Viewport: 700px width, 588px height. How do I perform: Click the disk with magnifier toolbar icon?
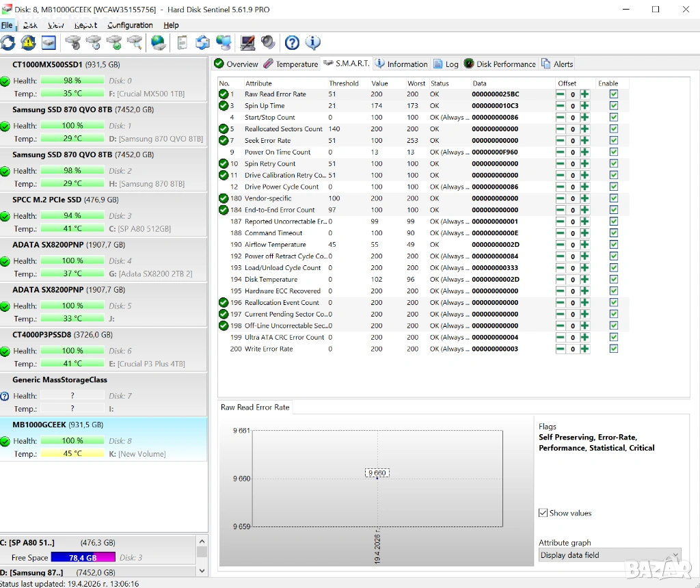[x=135, y=43]
